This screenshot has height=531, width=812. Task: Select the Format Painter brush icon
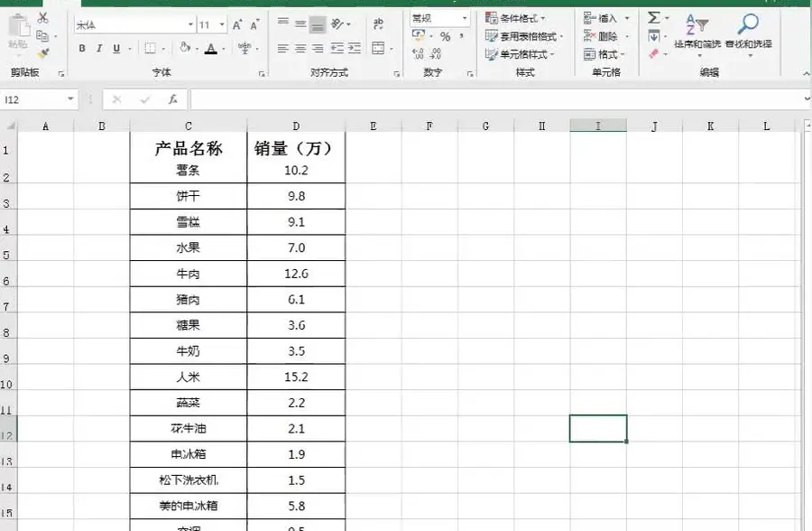(x=43, y=53)
